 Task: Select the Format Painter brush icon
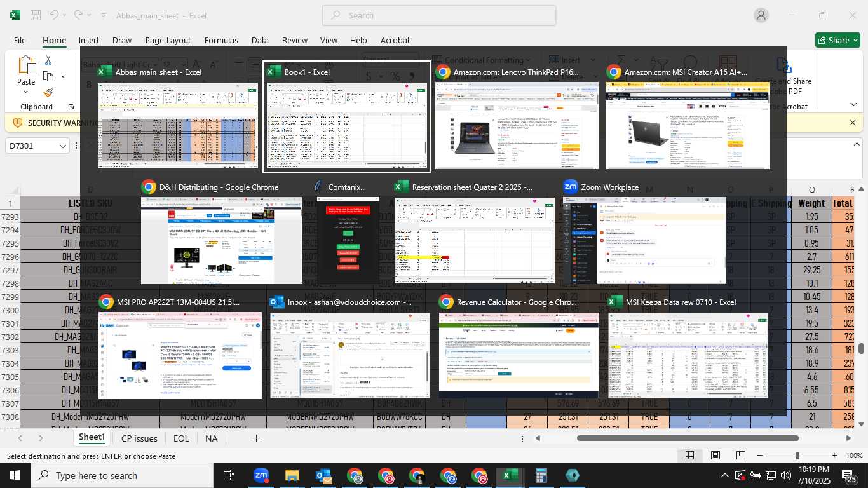(x=48, y=92)
